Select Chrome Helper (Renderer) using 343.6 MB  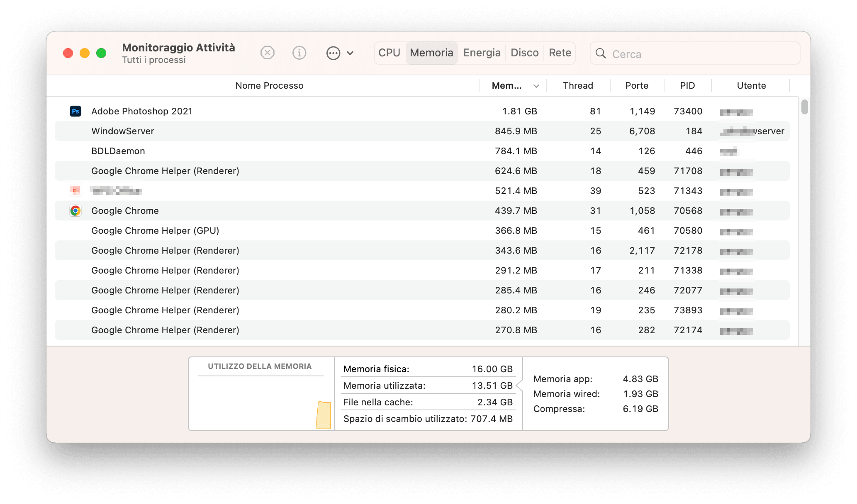point(422,250)
